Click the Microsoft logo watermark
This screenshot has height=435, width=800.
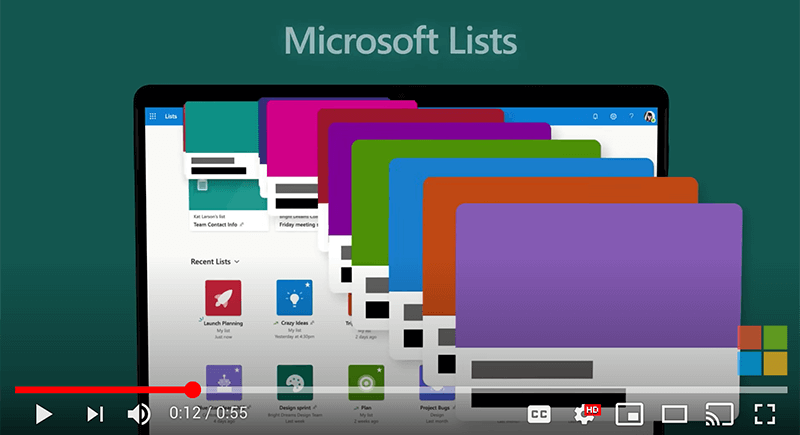(762, 350)
